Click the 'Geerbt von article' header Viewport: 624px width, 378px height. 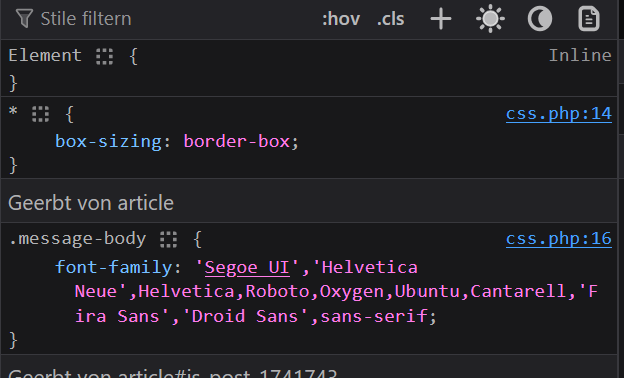(x=91, y=203)
